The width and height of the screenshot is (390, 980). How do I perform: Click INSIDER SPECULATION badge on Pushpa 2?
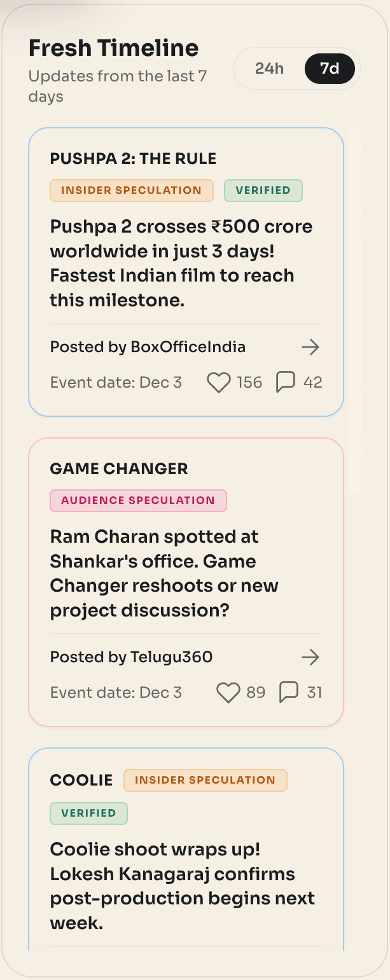pos(132,190)
